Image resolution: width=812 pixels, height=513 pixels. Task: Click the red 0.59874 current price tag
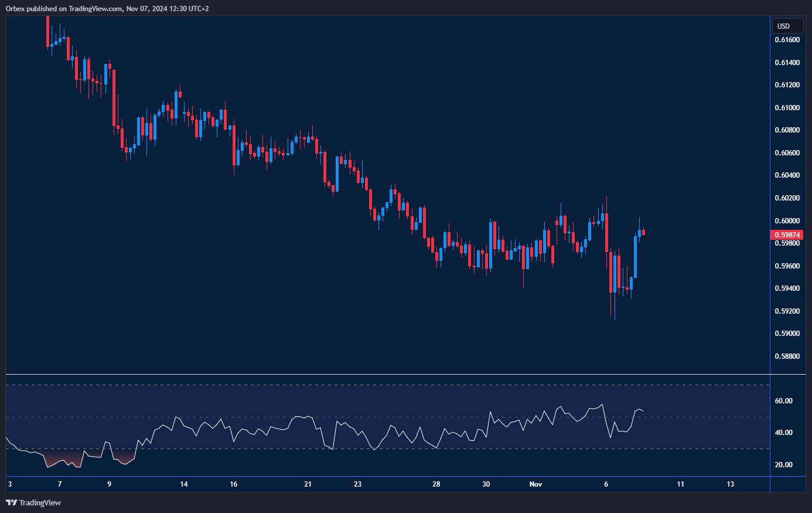[787, 235]
